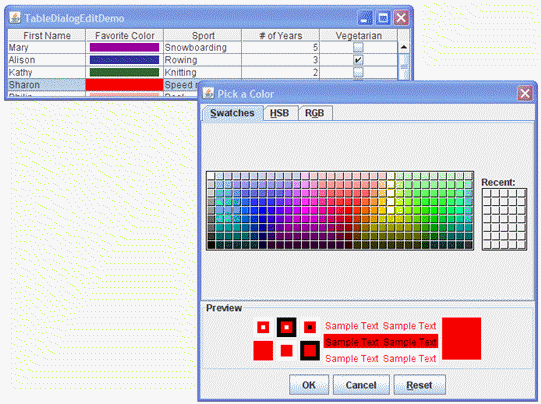Click Kathy's years value 2
541x404 pixels.
281,72
